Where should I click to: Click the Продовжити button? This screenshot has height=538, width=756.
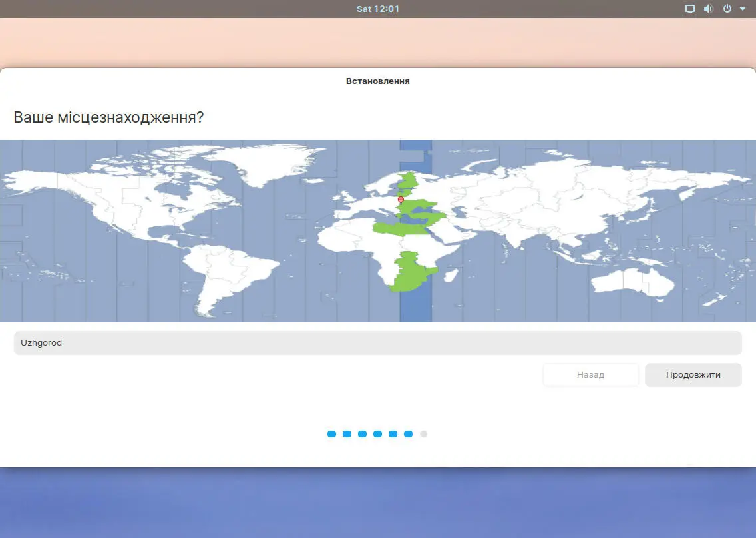tap(693, 374)
